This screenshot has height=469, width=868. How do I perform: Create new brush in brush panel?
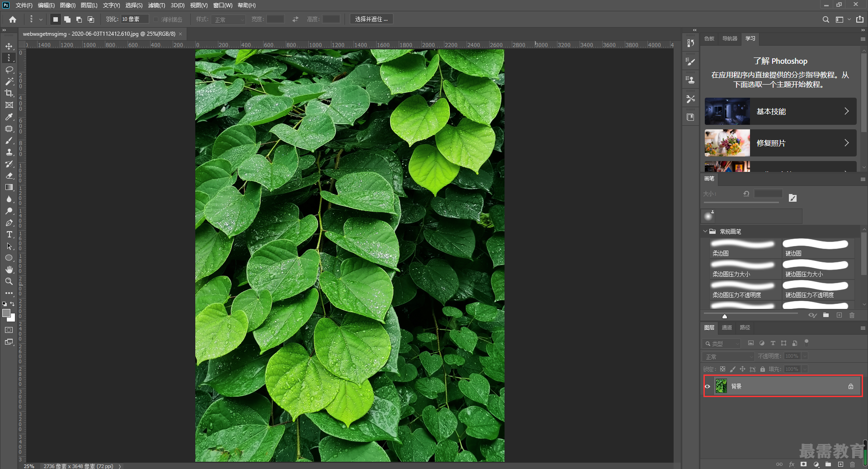point(839,315)
